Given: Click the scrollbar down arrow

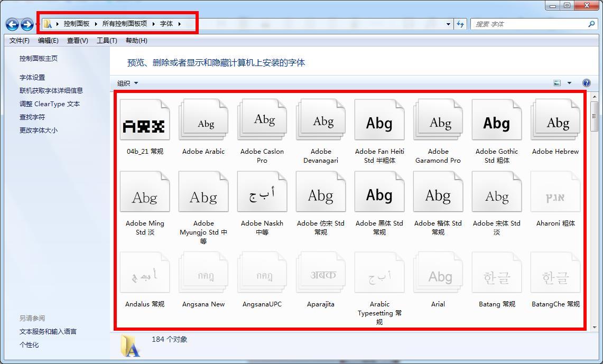Looking at the screenshot, I should (595, 328).
